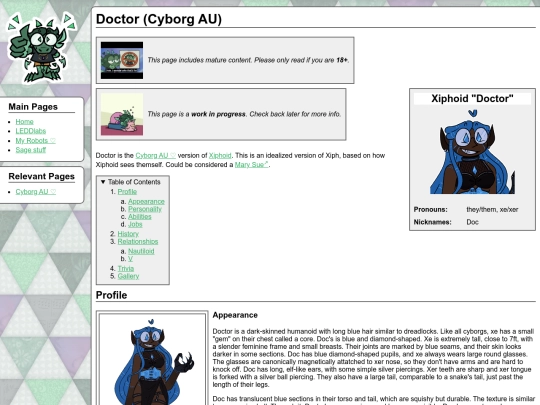Click the bold work in progress text
Viewport: 540px width, 405px height.
tap(218, 114)
